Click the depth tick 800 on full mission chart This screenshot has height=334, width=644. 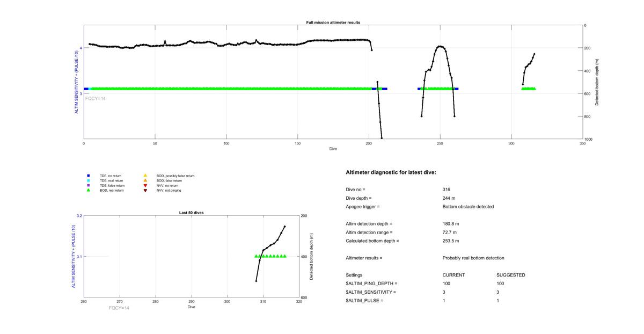pos(588,117)
